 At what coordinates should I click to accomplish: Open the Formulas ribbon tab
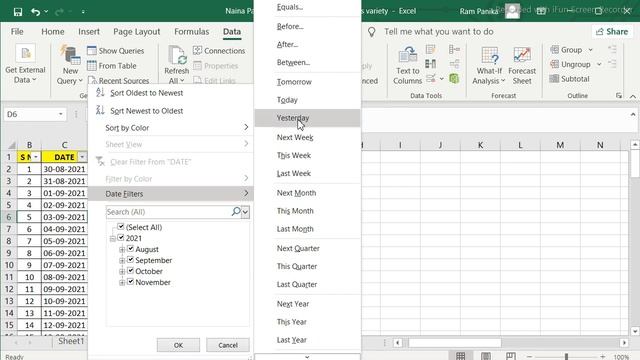(x=191, y=32)
